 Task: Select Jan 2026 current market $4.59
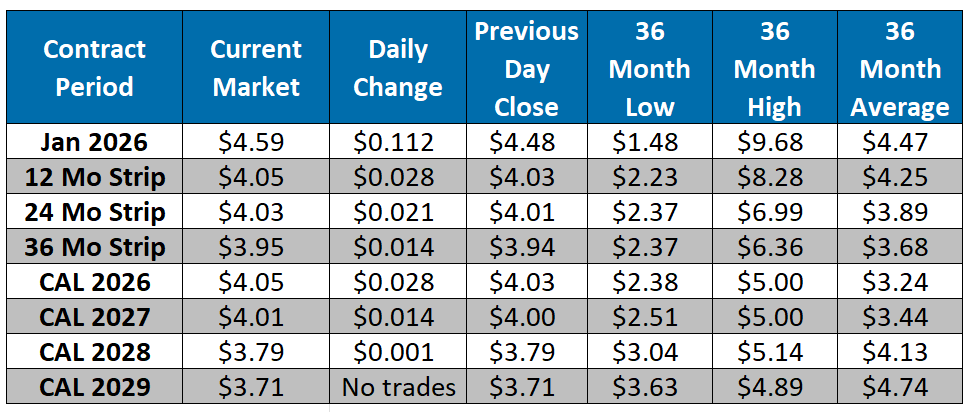[x=255, y=142]
